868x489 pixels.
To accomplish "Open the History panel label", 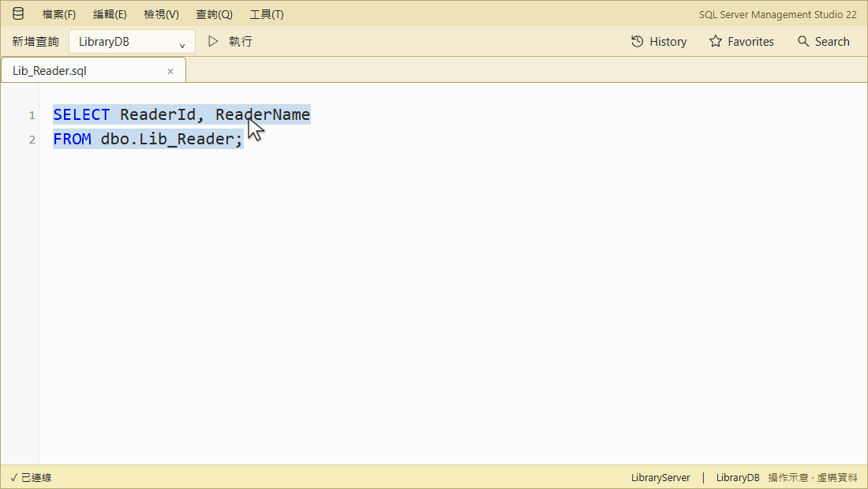I will click(x=668, y=42).
